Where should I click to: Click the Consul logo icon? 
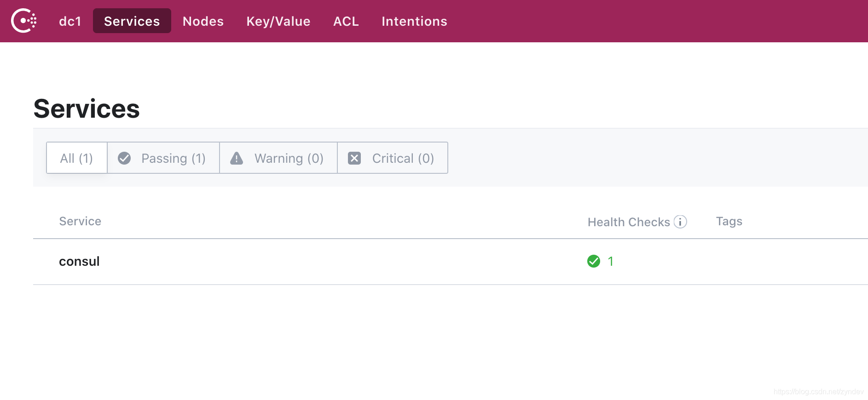click(x=24, y=21)
